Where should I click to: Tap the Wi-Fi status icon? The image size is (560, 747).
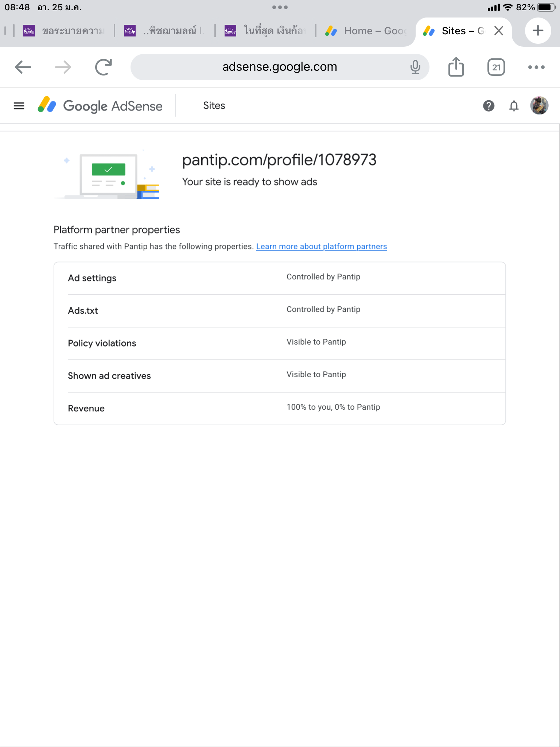[507, 7]
